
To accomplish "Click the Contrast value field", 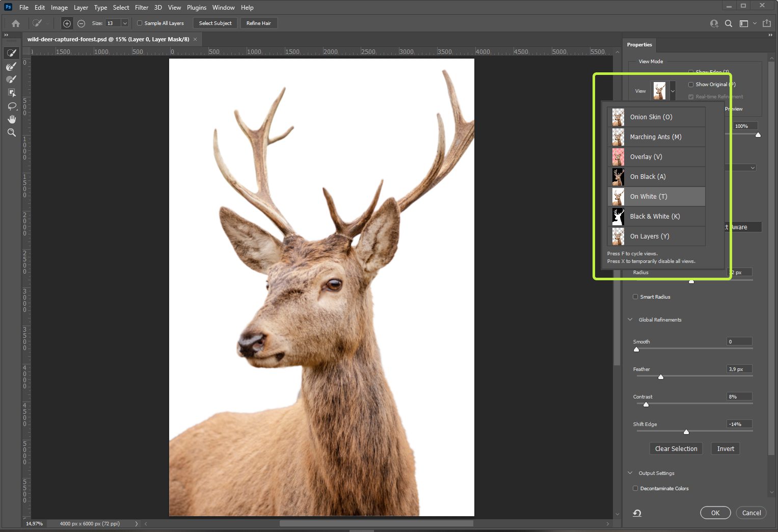I will click(739, 396).
